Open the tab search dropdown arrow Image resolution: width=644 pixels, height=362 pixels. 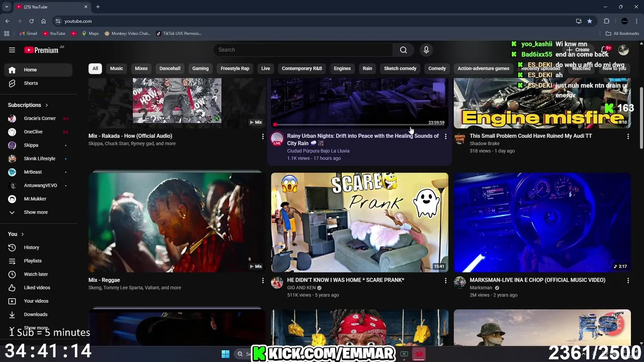[7, 7]
